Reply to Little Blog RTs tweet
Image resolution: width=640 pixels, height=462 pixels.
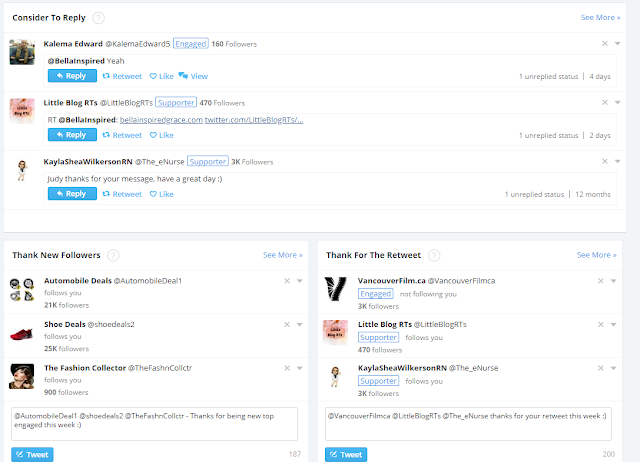pyautogui.click(x=72, y=135)
